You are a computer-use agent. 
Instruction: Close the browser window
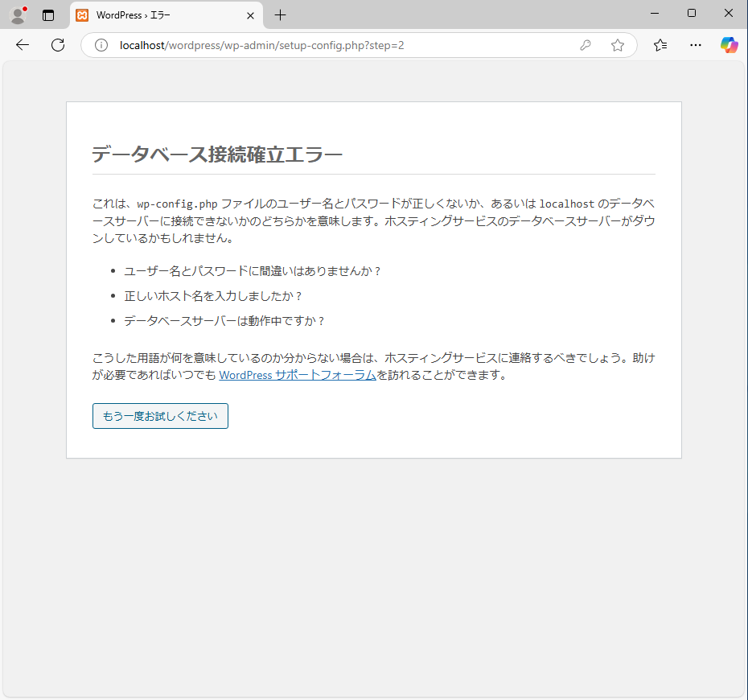coord(728,14)
